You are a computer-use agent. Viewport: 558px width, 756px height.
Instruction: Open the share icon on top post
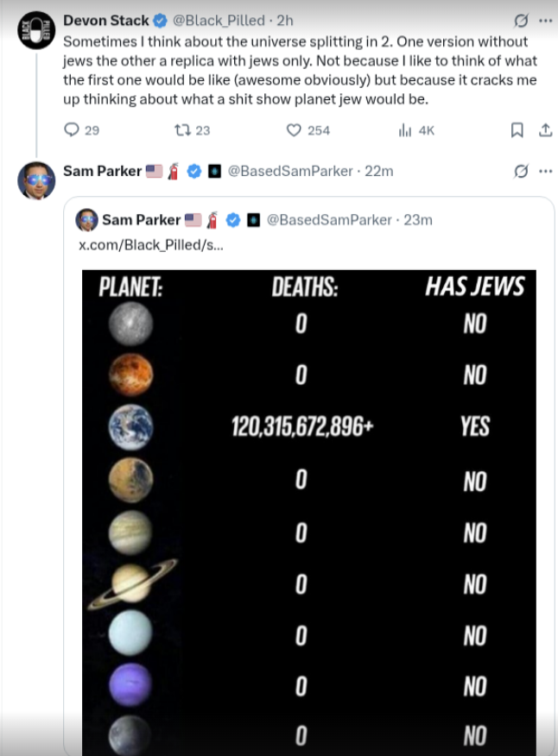pos(545,130)
